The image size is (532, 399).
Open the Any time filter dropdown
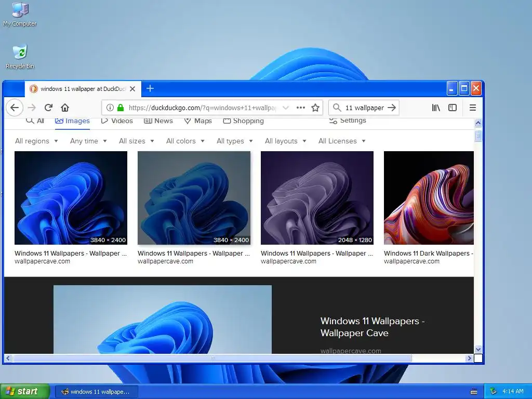[88, 141]
